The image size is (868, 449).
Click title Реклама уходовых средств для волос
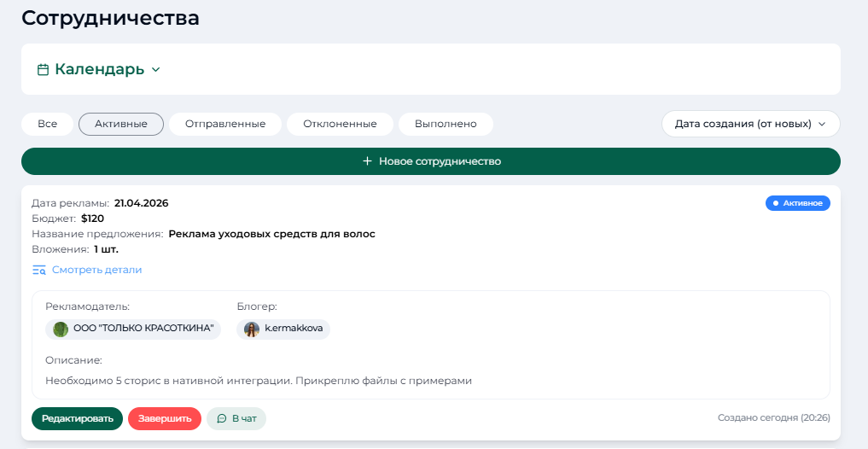click(271, 234)
